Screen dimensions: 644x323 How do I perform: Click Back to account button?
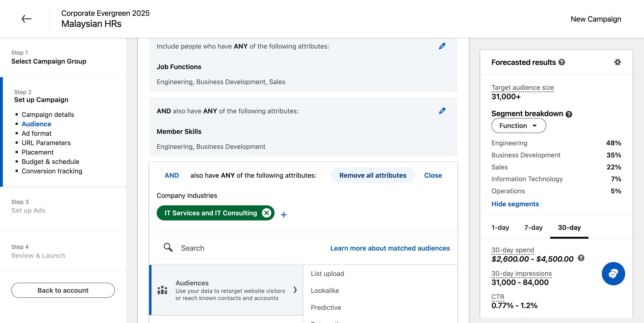pyautogui.click(x=63, y=290)
